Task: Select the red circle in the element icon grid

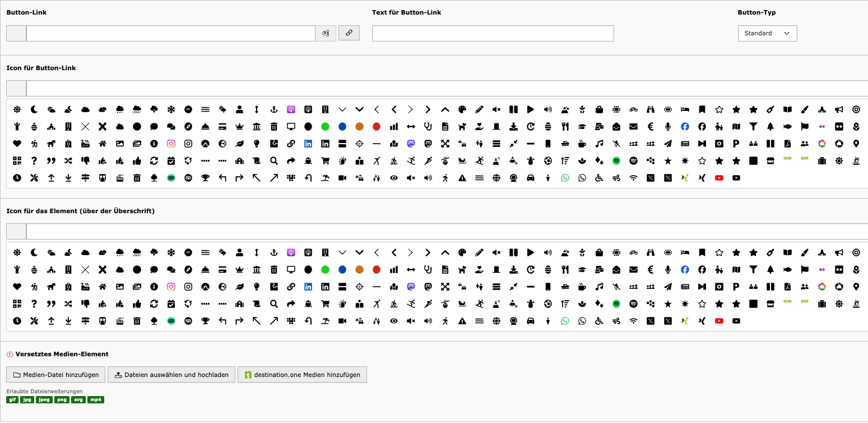Action: (x=377, y=270)
